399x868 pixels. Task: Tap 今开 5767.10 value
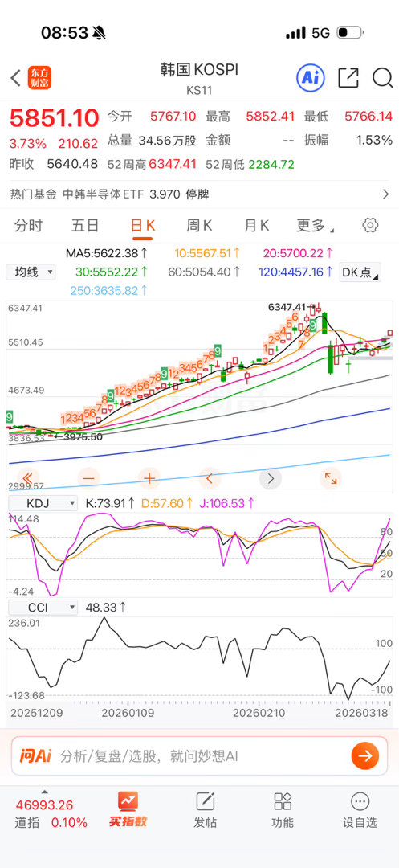(173, 117)
